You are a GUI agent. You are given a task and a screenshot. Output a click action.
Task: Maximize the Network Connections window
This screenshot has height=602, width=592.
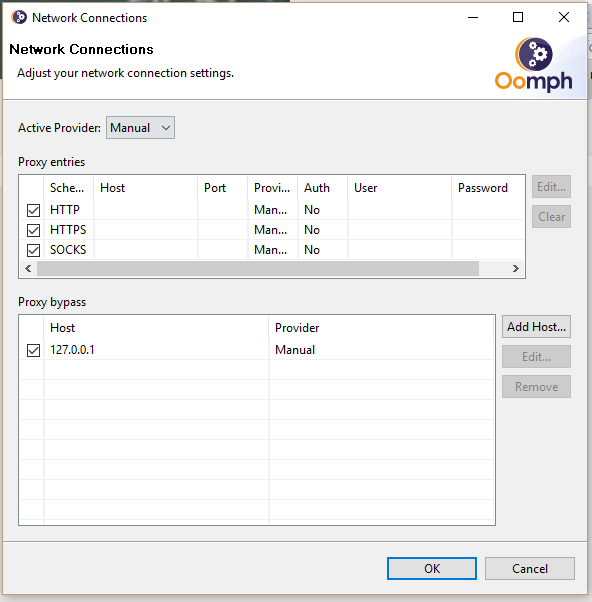point(518,17)
